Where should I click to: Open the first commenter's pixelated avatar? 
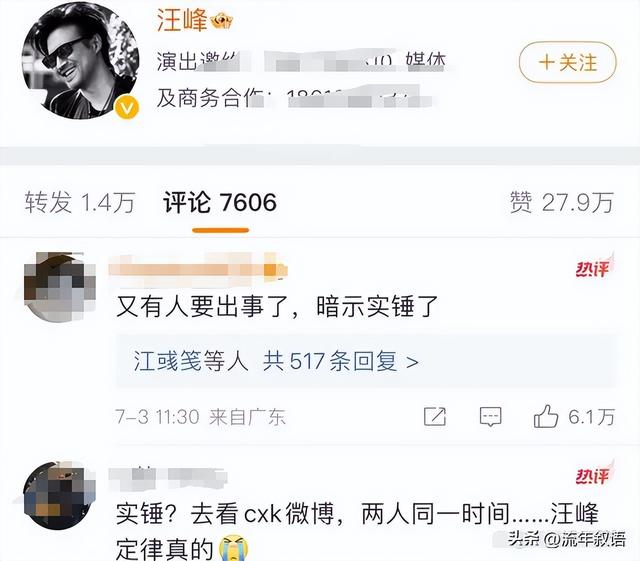pos(60,287)
